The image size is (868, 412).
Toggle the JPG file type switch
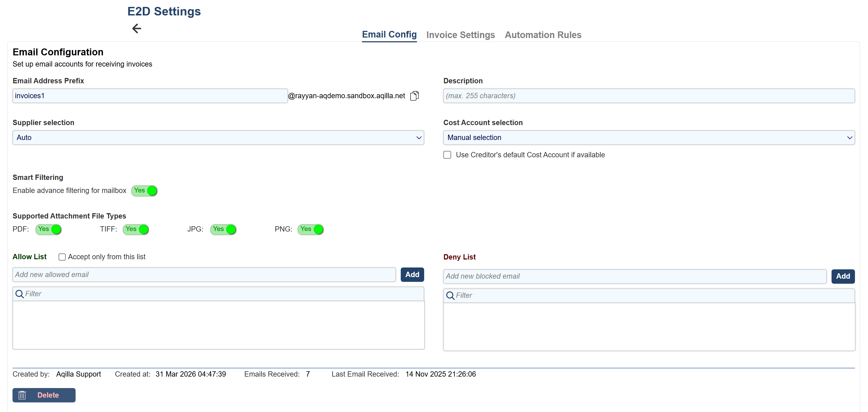(x=223, y=229)
